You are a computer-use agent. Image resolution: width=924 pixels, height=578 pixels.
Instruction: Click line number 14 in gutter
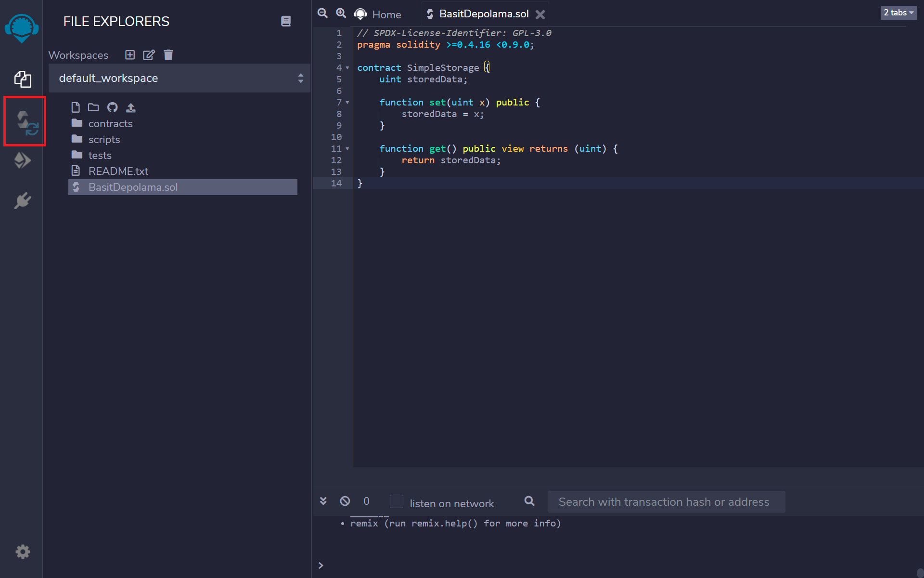[x=336, y=184]
